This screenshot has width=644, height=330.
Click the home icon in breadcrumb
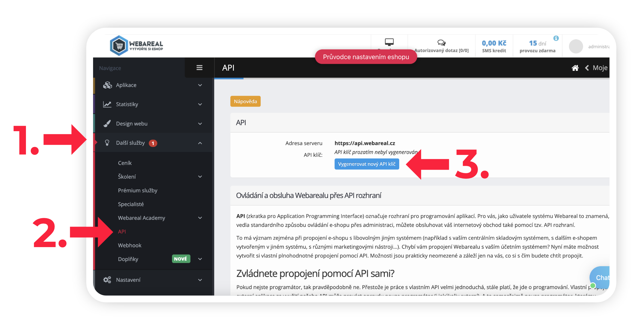coord(575,68)
